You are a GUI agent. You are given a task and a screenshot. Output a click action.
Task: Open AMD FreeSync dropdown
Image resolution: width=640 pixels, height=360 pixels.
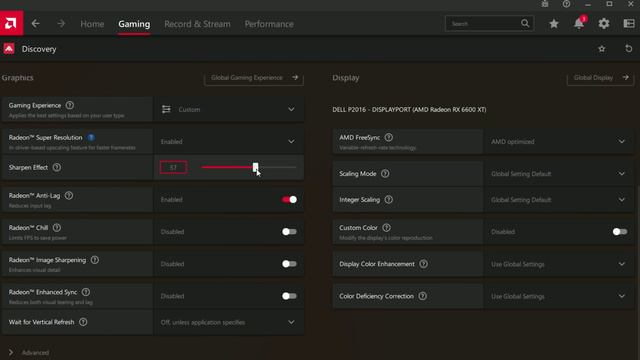point(559,142)
